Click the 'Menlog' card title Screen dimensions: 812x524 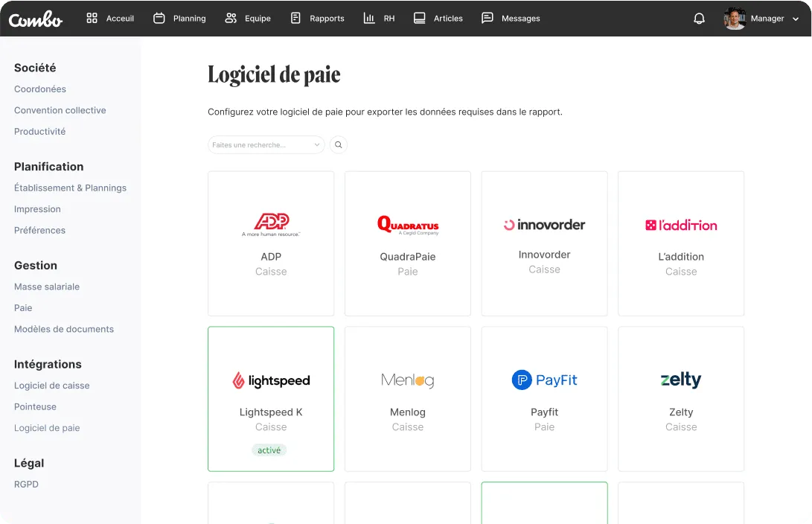[408, 412]
